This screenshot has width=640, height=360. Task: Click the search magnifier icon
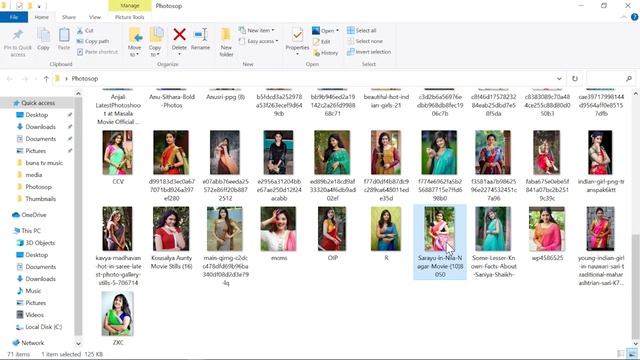(x=629, y=79)
